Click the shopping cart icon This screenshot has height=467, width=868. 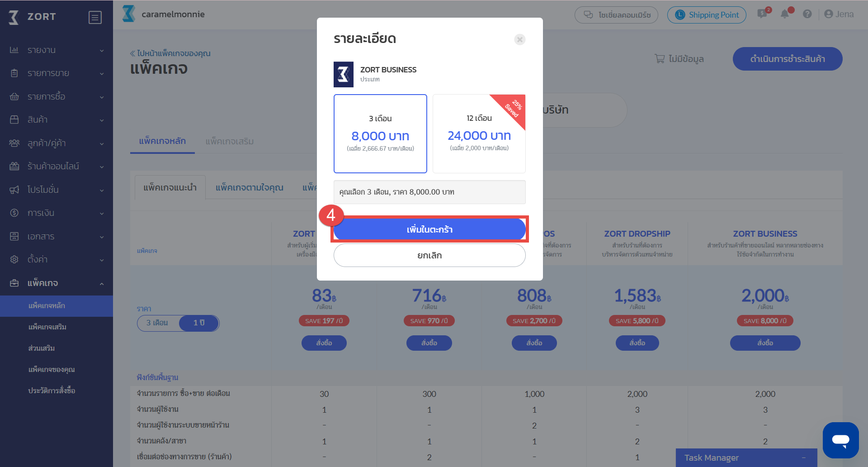pos(660,59)
